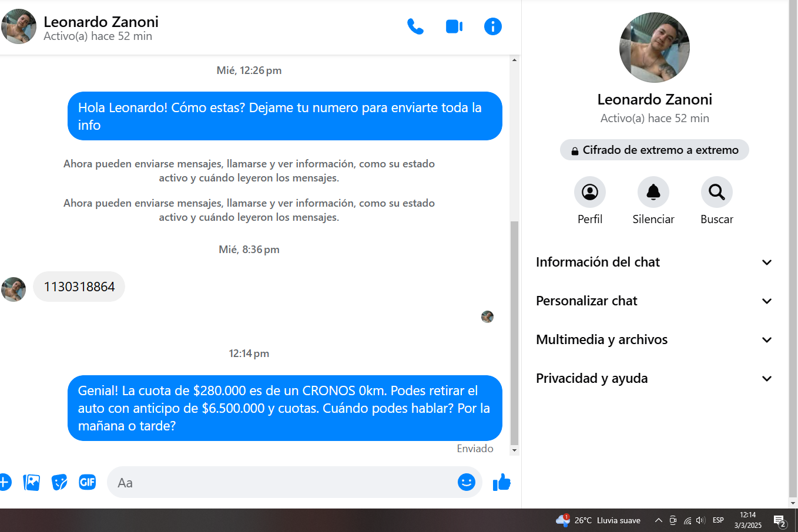Open the emoji picker in message box
This screenshot has width=798, height=532.
pos(467,482)
